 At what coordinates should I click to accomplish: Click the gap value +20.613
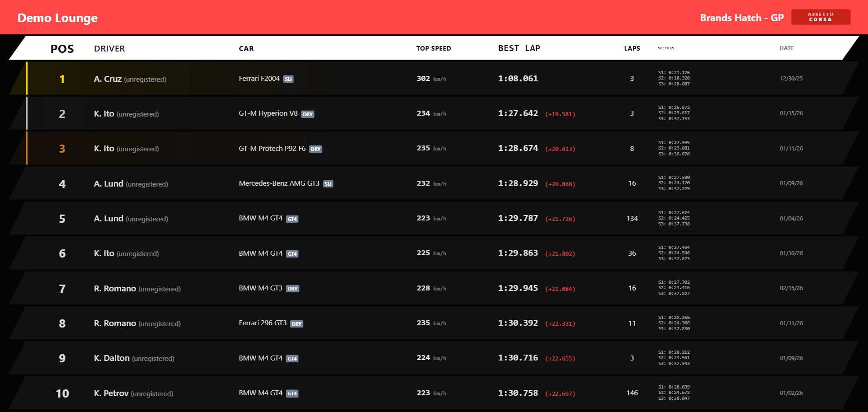(560, 149)
